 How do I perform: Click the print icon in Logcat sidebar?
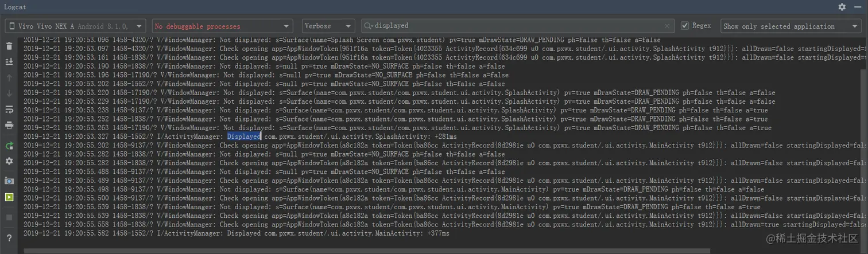click(9, 125)
